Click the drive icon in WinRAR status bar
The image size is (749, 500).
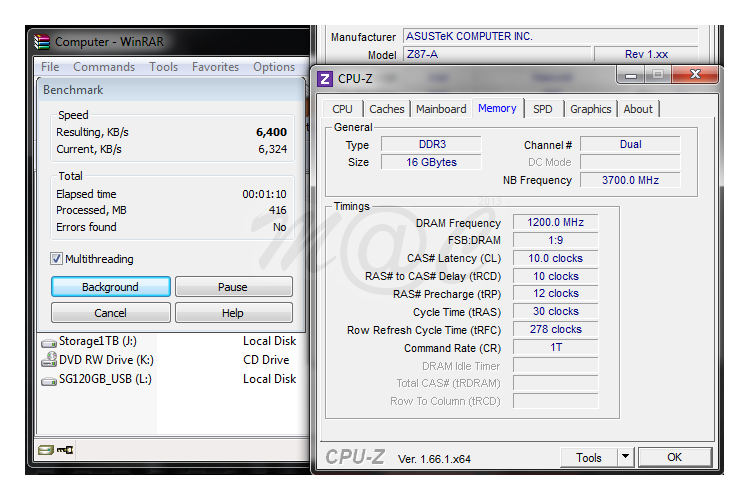[46, 450]
